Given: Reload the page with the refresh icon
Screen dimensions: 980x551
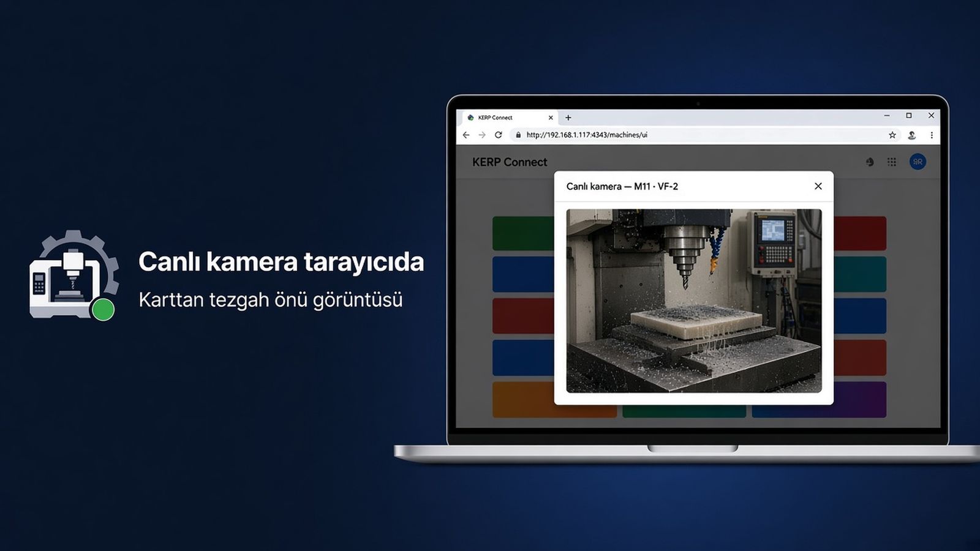Looking at the screenshot, I should (x=499, y=135).
